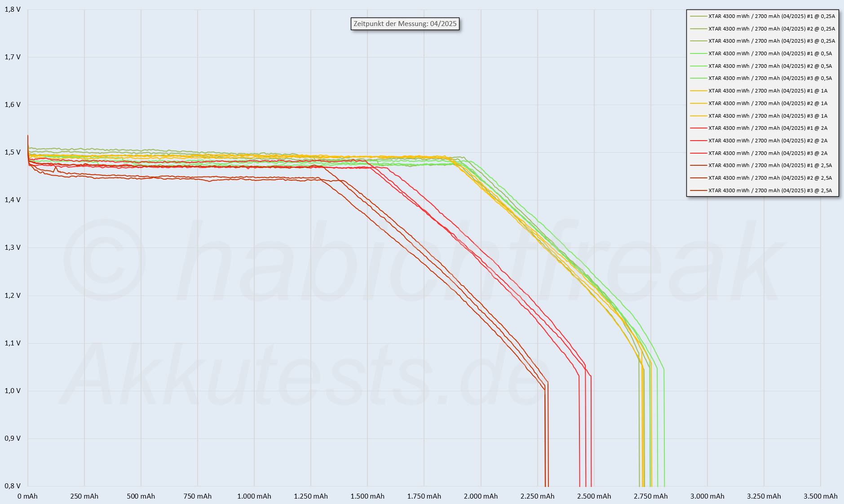This screenshot has width=844, height=504.
Task: Click the 'Zeitpunkt der Messung: 04/2025' annotation box
Action: [405, 24]
